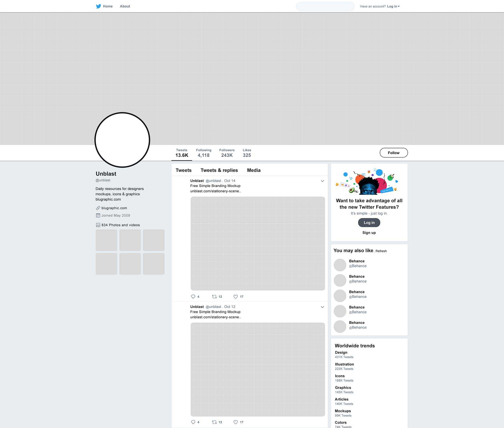This screenshot has height=428, width=504.
Task: Click Refresh in You may also like section
Action: (x=381, y=251)
